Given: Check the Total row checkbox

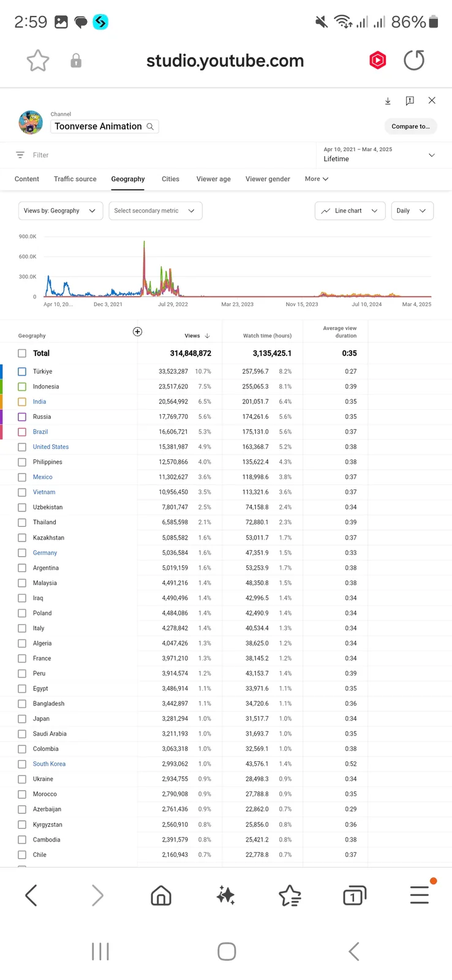Looking at the screenshot, I should [22, 353].
